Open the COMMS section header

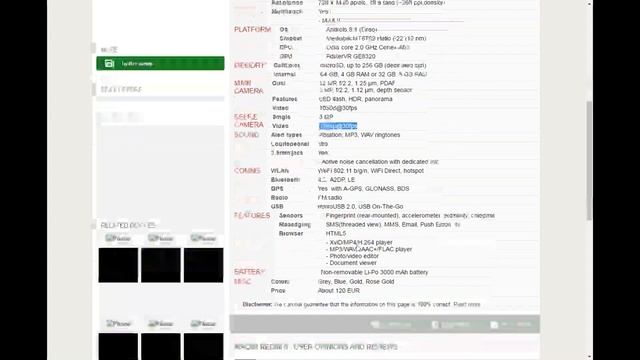point(247,171)
